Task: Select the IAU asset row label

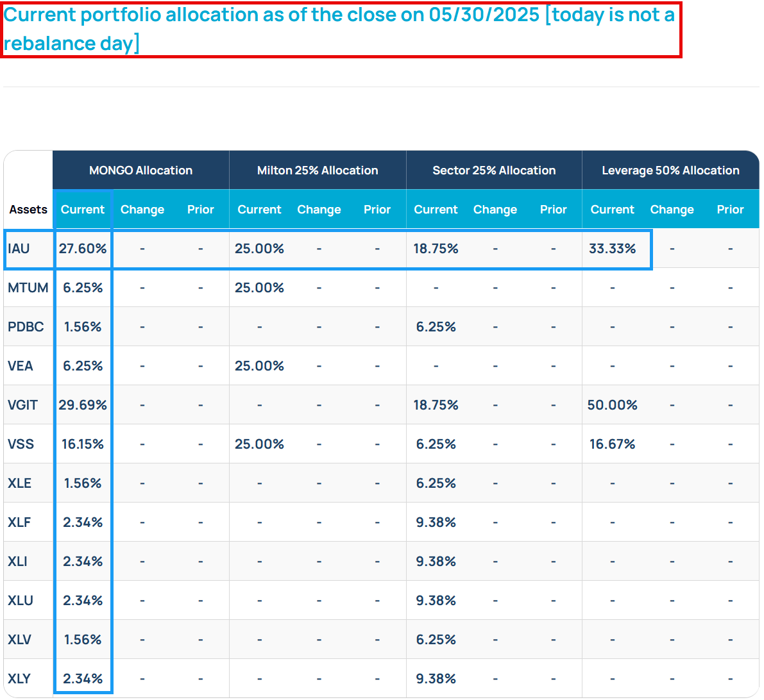Action: pos(19,248)
